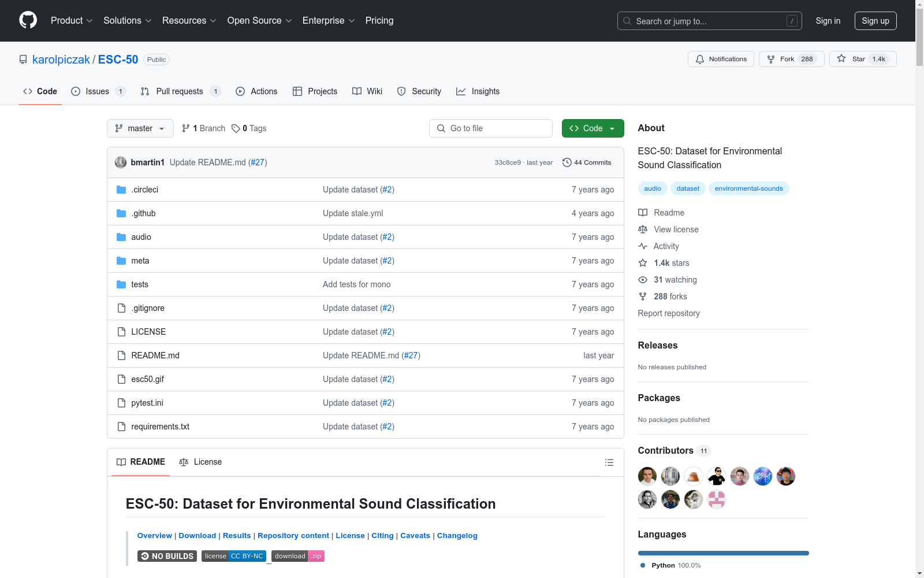Open the Resources dropdown
The width and height of the screenshot is (924, 578).
(189, 21)
